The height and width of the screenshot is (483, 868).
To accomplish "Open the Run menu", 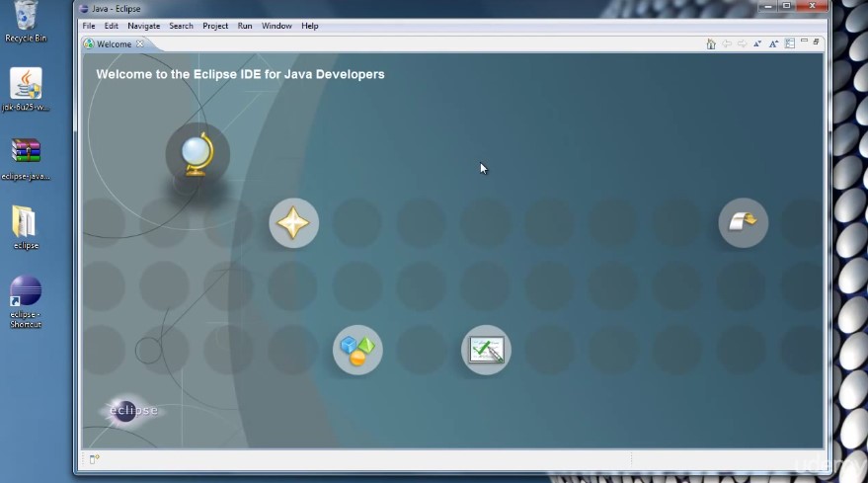I will 245,26.
